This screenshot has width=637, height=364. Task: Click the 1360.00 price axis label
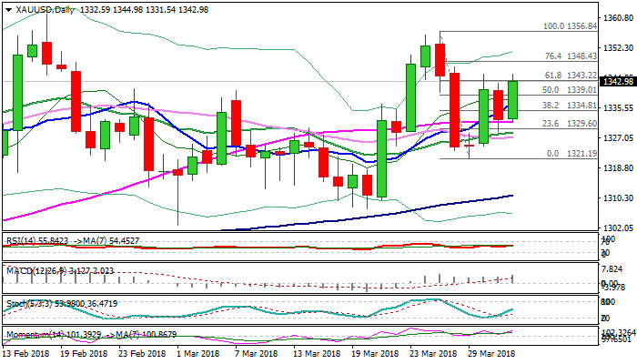pyautogui.click(x=619, y=17)
